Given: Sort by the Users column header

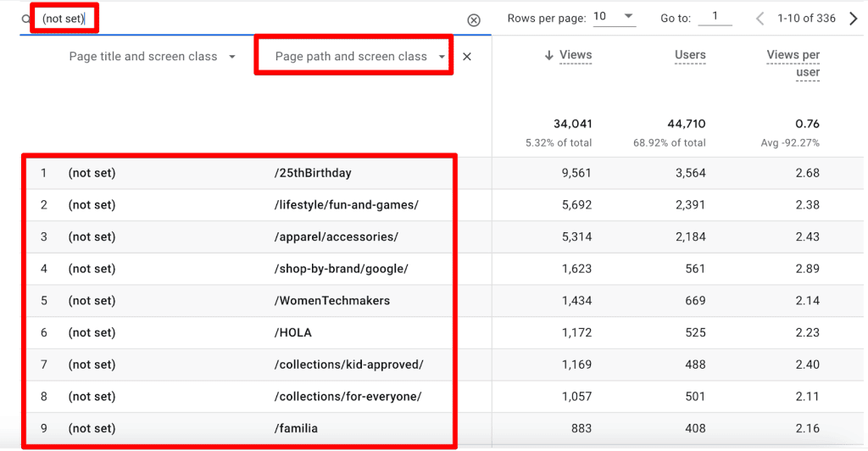Looking at the screenshot, I should coord(690,55).
